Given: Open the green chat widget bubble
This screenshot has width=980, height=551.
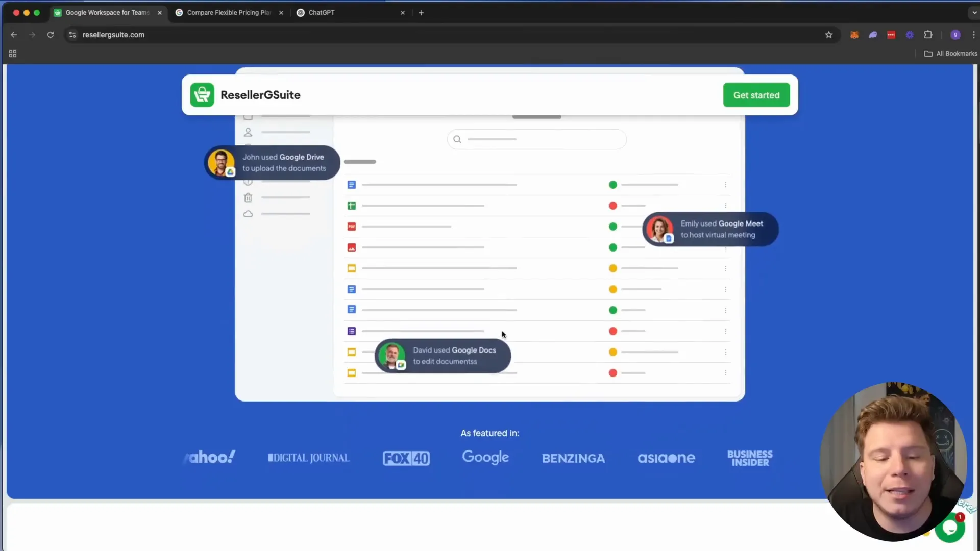Looking at the screenshot, I should coord(950,529).
